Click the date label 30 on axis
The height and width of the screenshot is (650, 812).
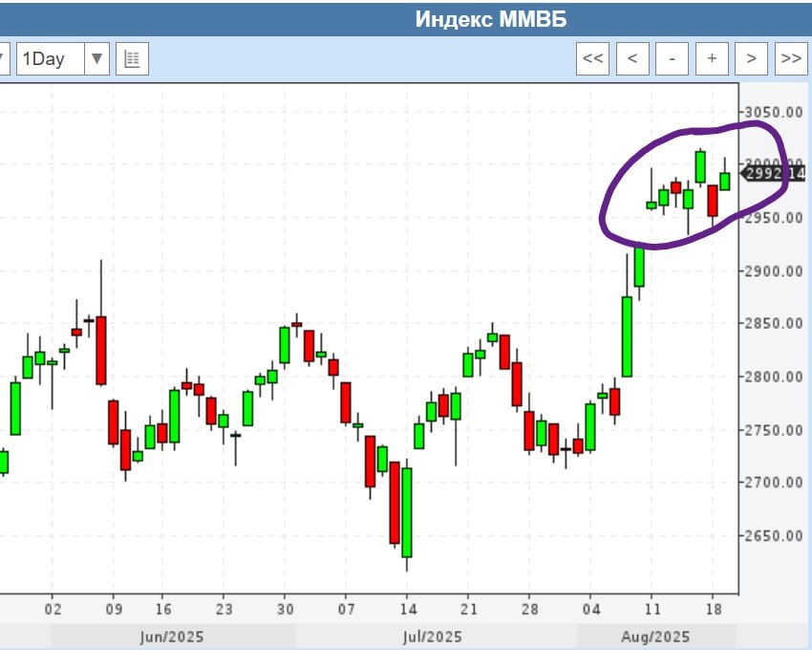pos(285,609)
